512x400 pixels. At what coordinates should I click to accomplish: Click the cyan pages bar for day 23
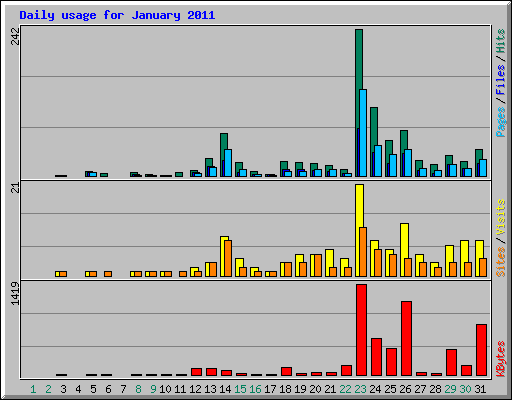point(363,133)
